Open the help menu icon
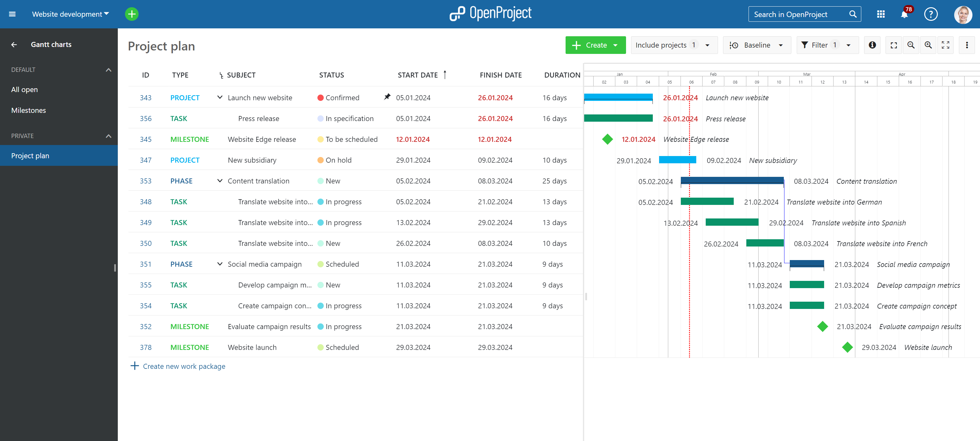980x441 pixels. [931, 14]
